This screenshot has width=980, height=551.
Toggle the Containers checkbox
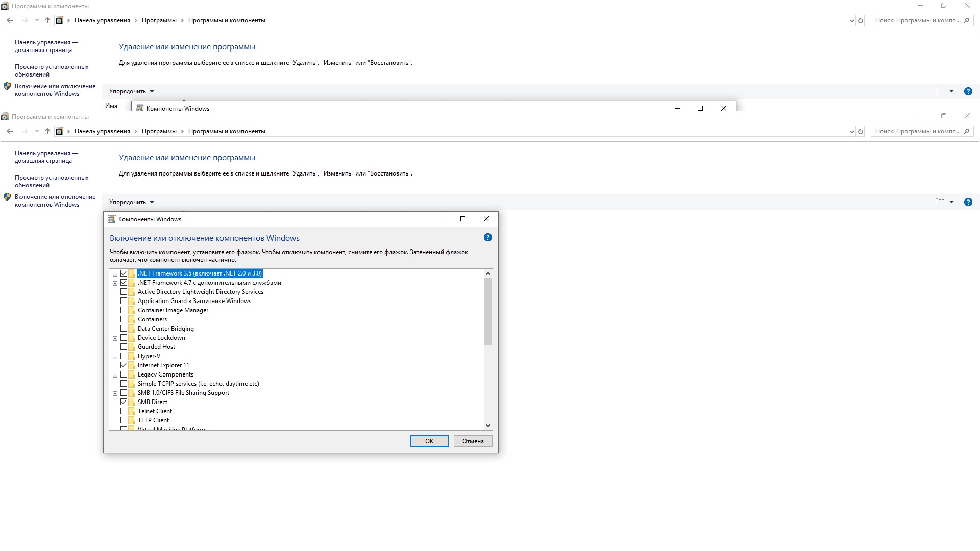[124, 319]
